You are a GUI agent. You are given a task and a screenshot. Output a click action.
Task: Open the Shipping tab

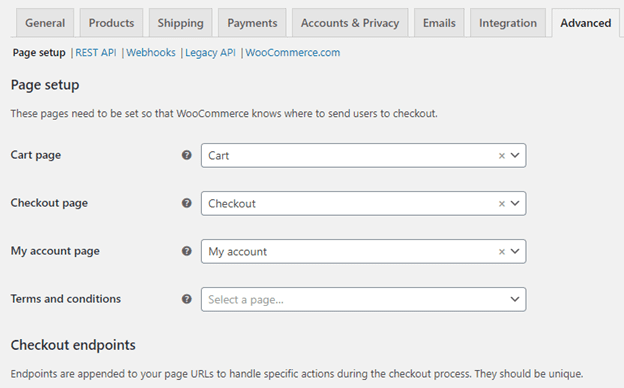180,23
